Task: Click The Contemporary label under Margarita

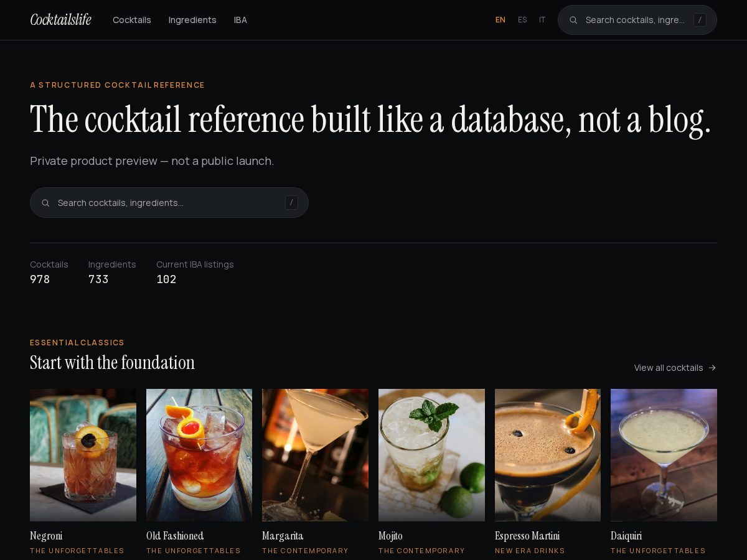Action: 305,551
